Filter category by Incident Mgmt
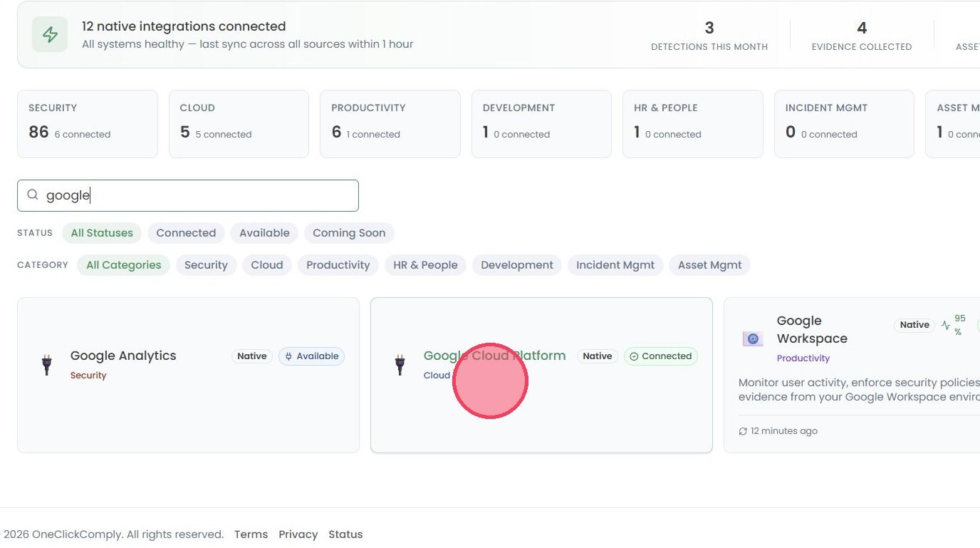980x548 pixels. click(x=615, y=265)
